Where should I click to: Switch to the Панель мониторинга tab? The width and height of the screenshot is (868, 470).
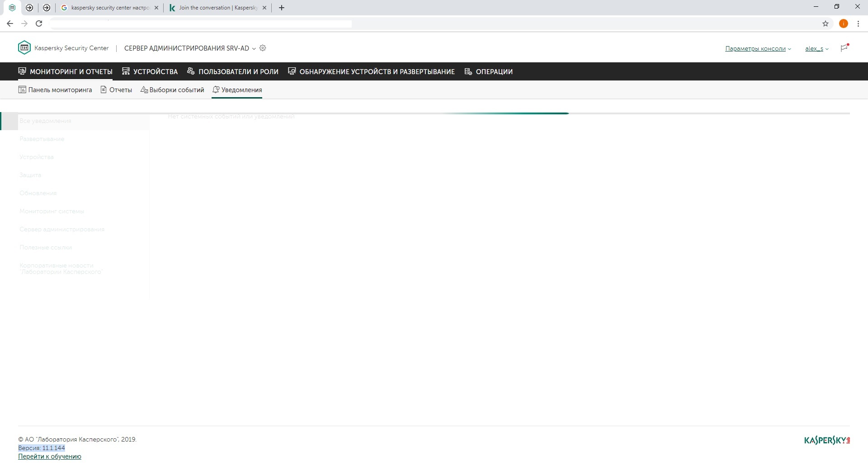[x=55, y=90]
